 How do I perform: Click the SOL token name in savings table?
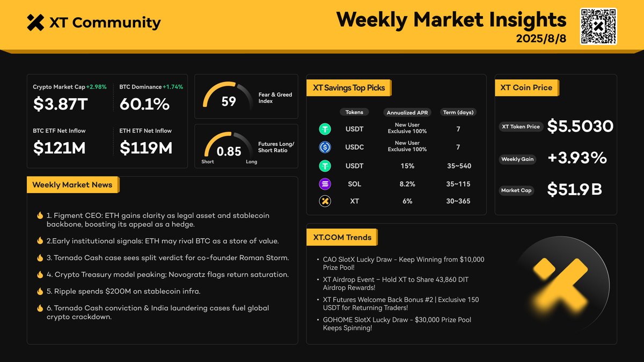pyautogui.click(x=354, y=184)
